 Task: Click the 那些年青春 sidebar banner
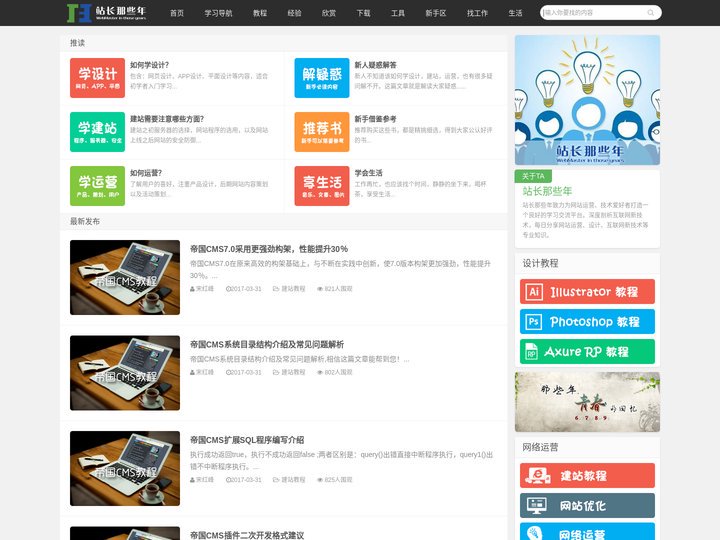point(587,402)
